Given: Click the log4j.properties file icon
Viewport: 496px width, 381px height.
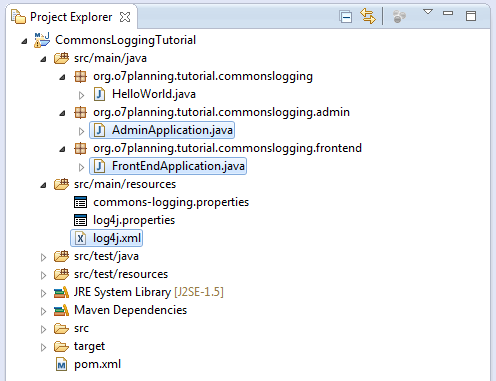Looking at the screenshot, I should (80, 220).
